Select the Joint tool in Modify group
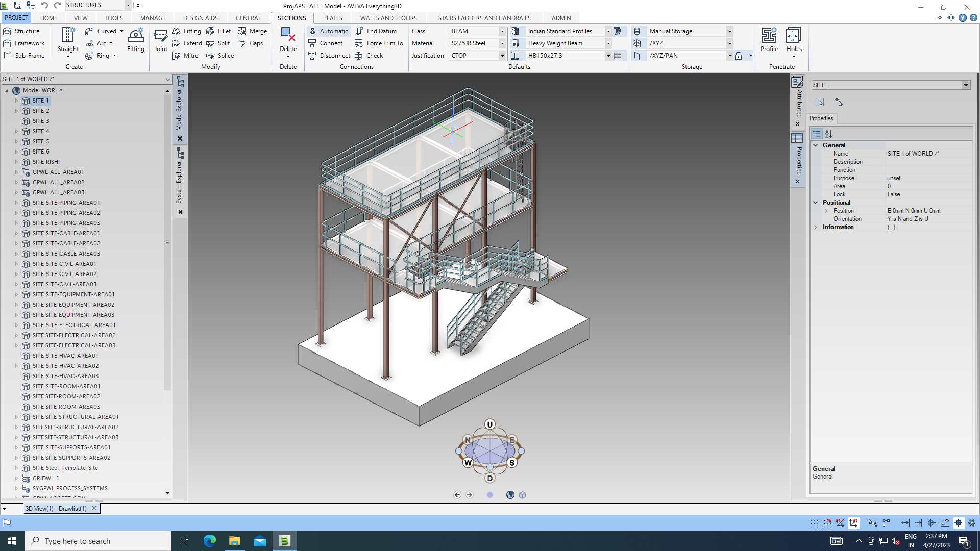The image size is (980, 551). coord(161,41)
